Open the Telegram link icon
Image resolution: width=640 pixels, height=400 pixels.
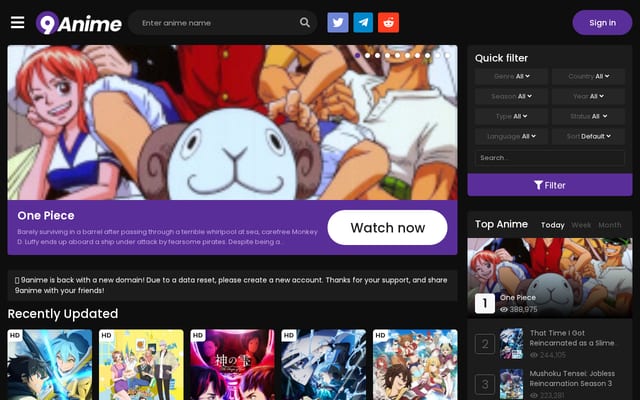click(363, 22)
